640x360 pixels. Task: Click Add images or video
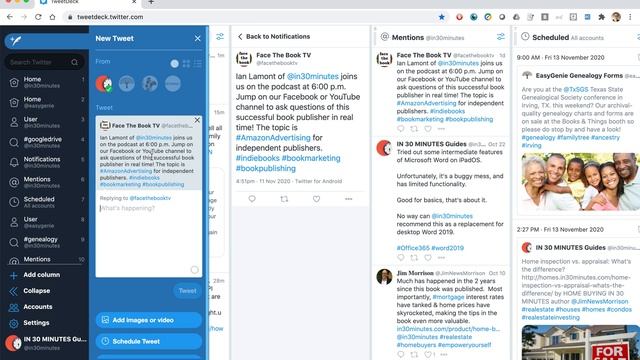tap(149, 320)
